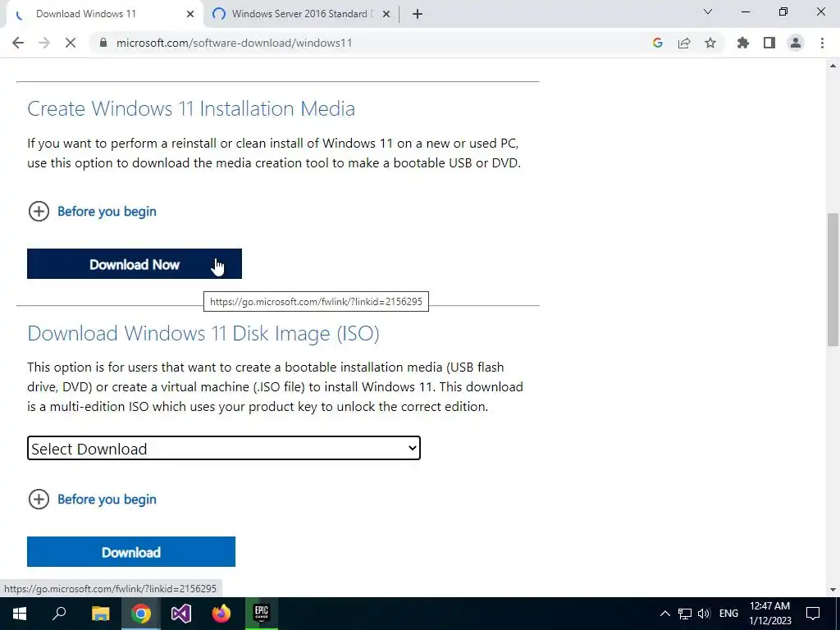Viewport: 840px width, 630px height.
Task: Click Chrome taskbar icon
Action: (141, 614)
